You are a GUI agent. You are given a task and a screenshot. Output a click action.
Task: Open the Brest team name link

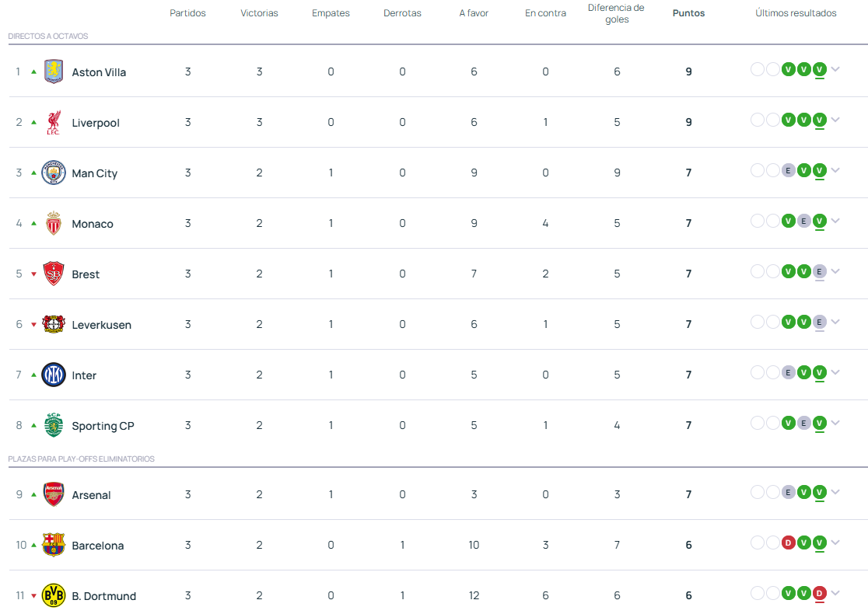[x=86, y=274]
